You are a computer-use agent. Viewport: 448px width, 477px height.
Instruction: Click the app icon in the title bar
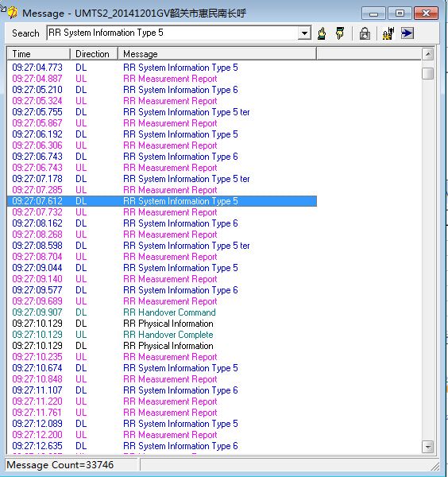12,13
